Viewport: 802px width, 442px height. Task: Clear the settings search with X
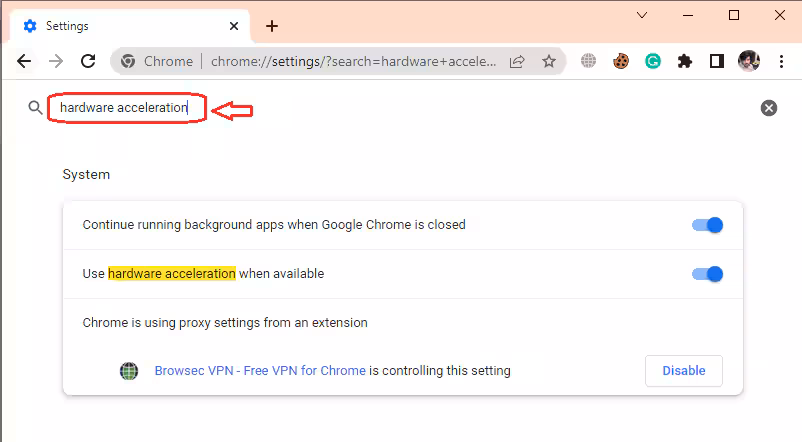tap(768, 108)
